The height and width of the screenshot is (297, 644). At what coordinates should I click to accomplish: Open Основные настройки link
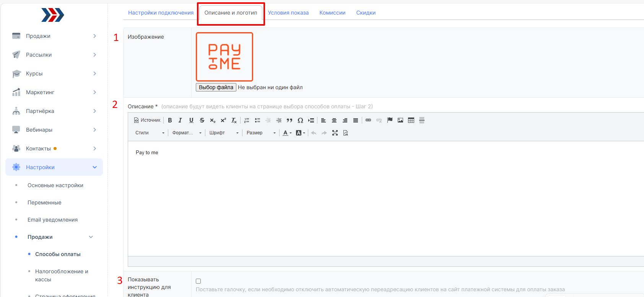(55, 185)
